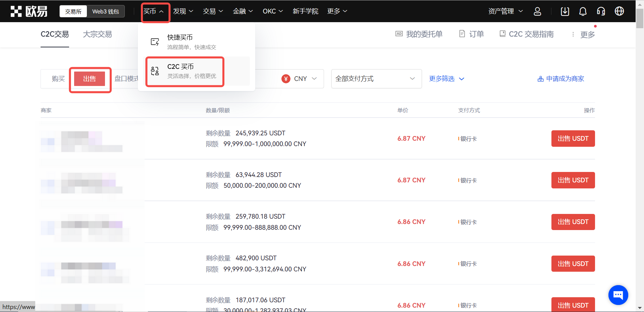Click limit 50,000.00-200,000.00 CNY text
Viewport: 644px width, 312px height.
point(262,185)
